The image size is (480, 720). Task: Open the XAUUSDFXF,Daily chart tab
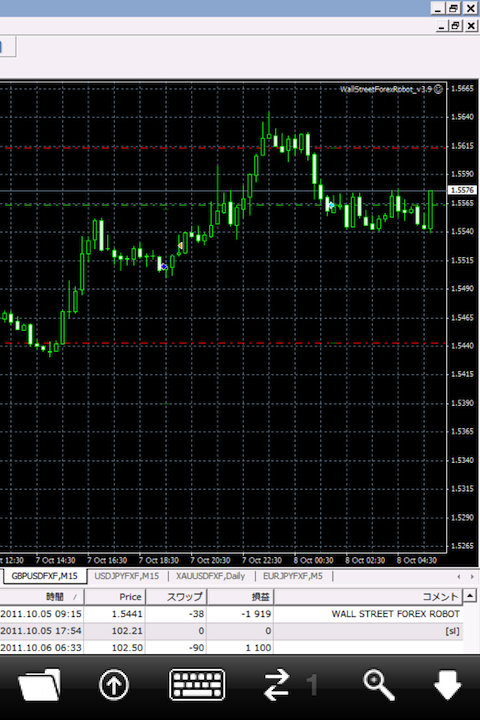[210, 576]
